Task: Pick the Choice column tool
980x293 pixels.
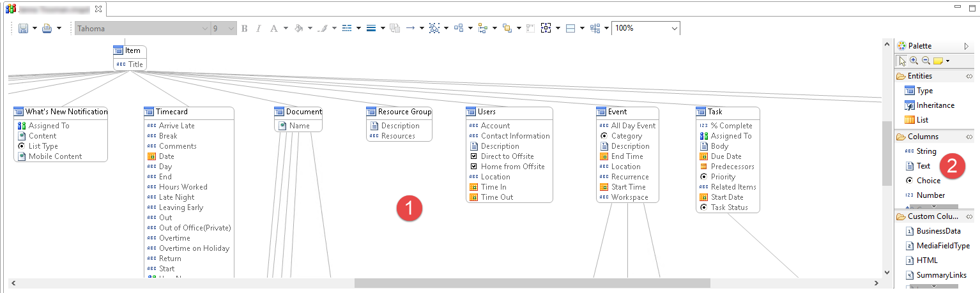Action: pos(923,181)
